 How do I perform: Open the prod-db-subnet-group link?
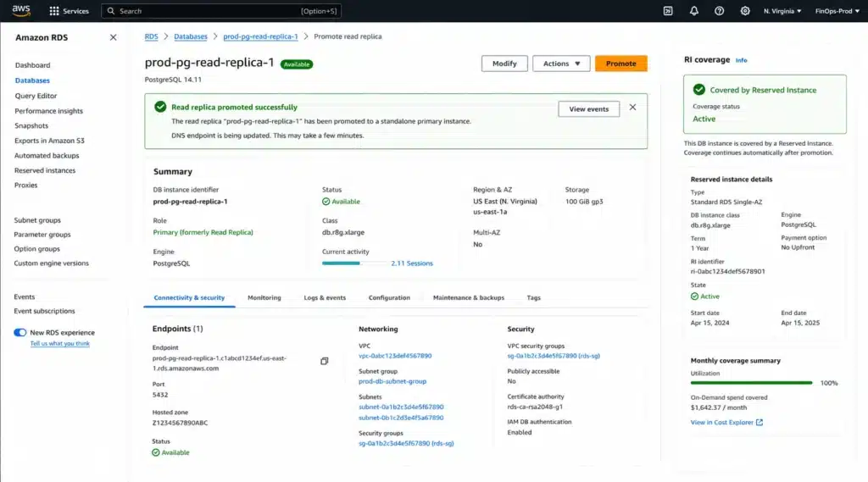(x=392, y=381)
